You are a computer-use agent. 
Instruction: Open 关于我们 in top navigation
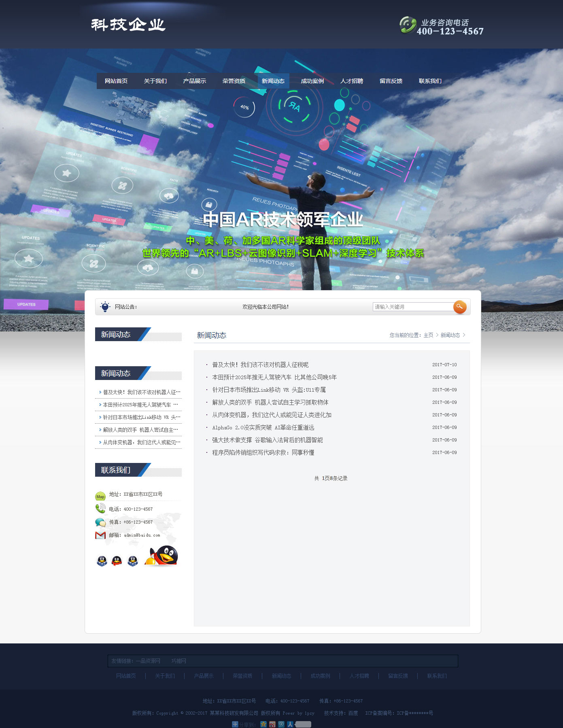[155, 81]
